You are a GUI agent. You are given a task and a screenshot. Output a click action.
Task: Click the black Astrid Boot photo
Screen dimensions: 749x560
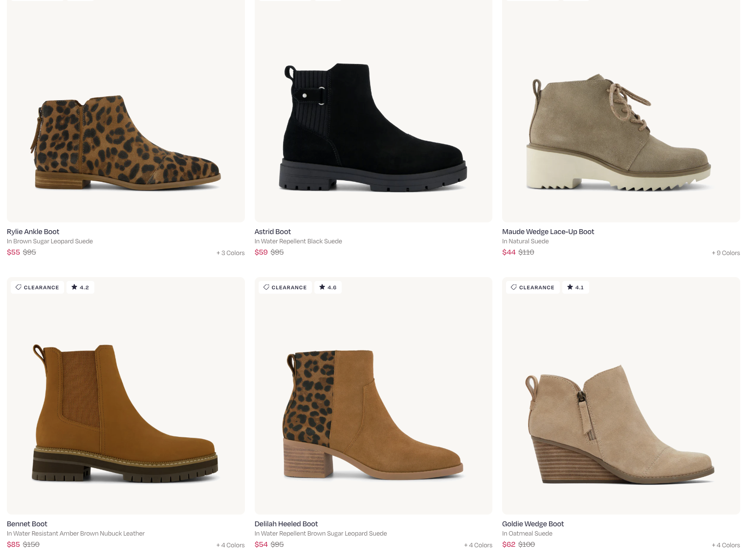[373, 127]
